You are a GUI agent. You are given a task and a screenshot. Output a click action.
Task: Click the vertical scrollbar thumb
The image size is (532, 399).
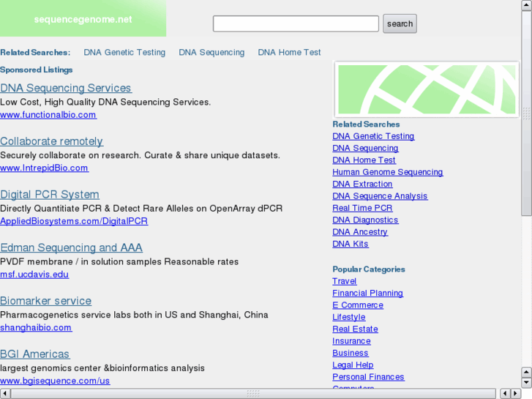(527, 113)
